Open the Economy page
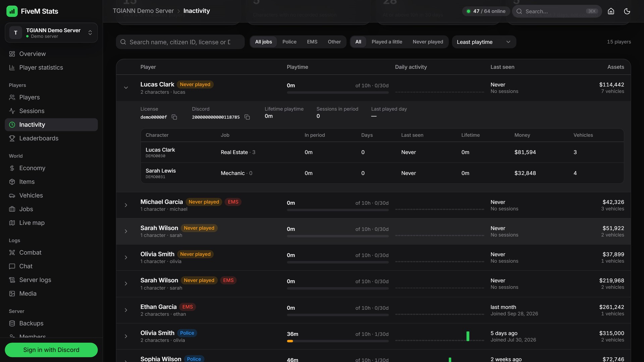 pos(51,168)
